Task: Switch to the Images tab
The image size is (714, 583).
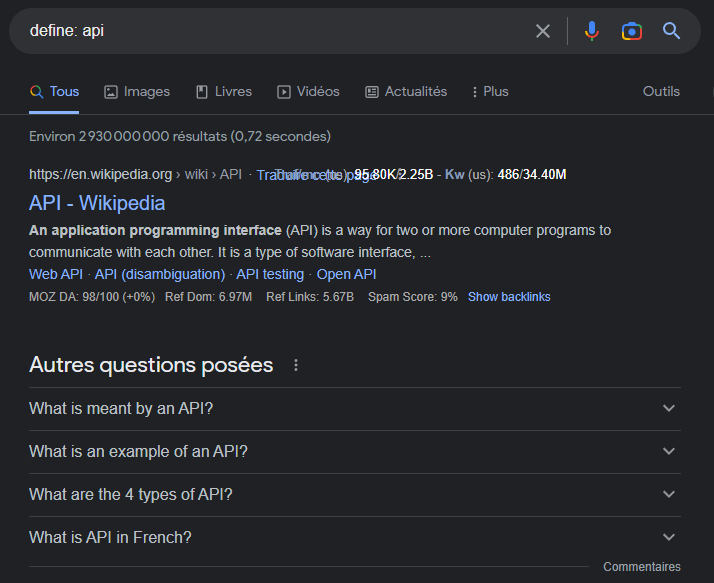Action: [137, 92]
